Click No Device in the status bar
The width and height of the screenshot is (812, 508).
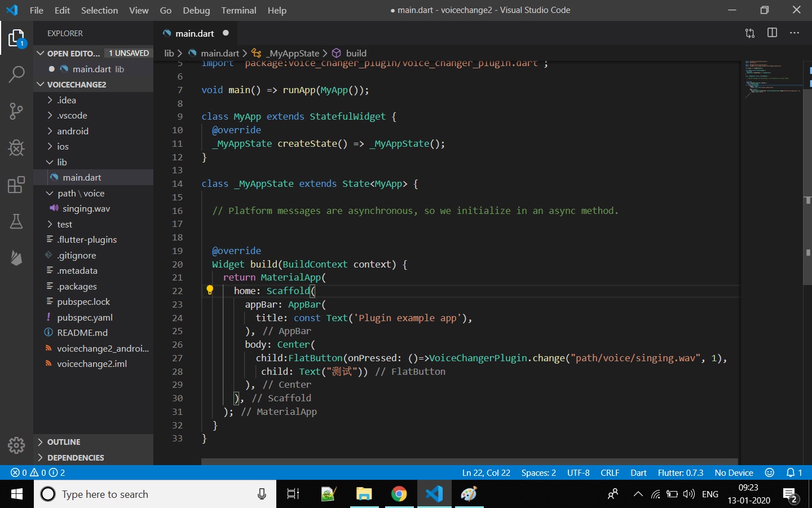734,473
